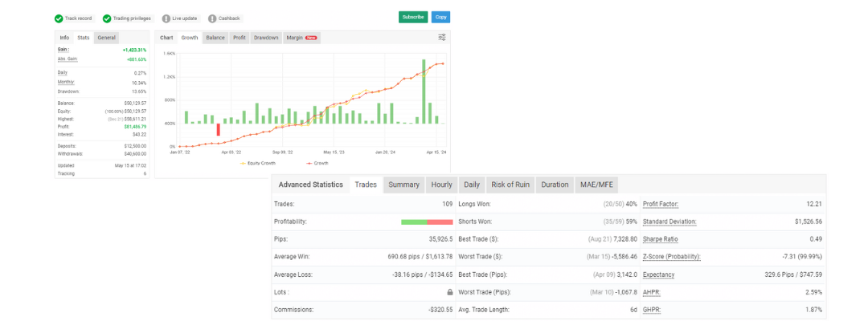Click the red New badge on Margin
The width and height of the screenshot is (868, 321).
click(x=311, y=38)
